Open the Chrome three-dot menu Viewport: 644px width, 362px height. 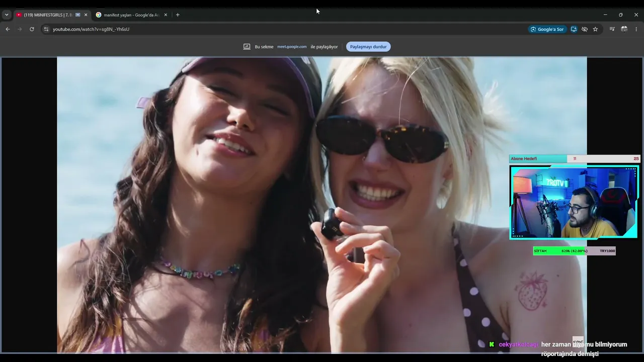636,29
